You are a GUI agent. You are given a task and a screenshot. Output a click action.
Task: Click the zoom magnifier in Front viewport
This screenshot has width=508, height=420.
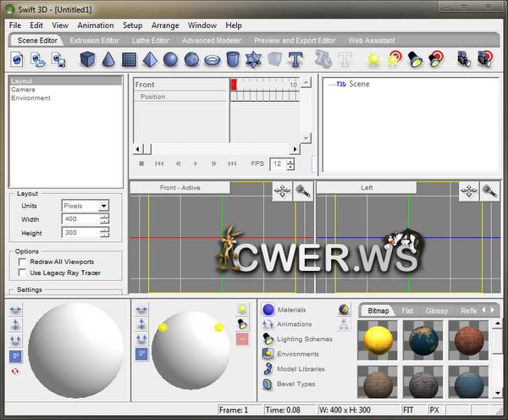pyautogui.click(x=302, y=191)
